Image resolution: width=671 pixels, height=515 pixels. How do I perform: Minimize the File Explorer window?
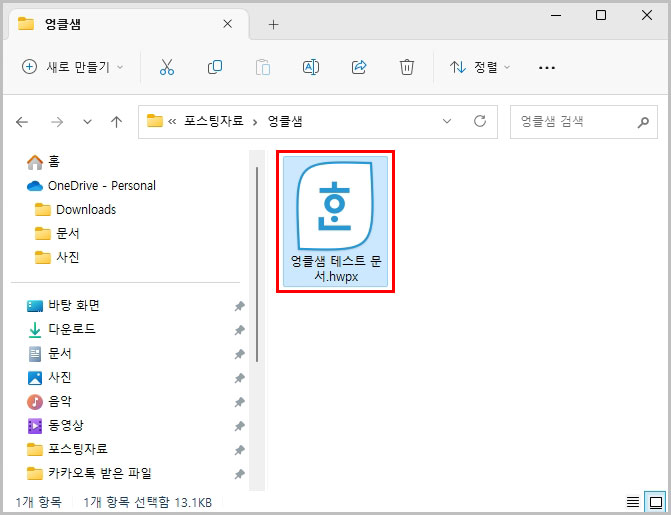[x=556, y=15]
